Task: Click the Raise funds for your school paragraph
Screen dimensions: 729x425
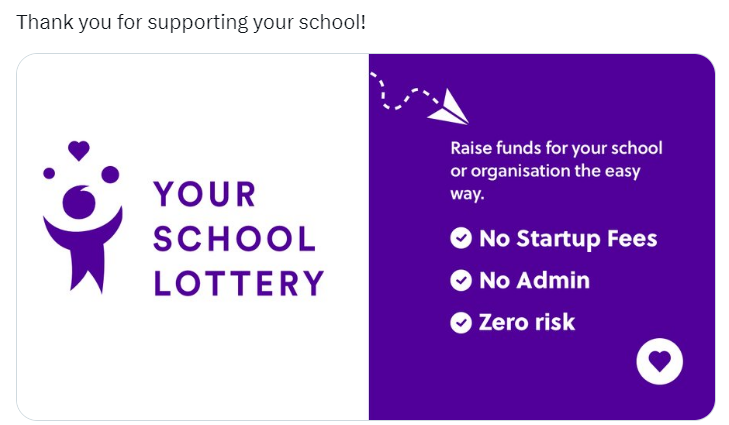Action: [x=556, y=171]
